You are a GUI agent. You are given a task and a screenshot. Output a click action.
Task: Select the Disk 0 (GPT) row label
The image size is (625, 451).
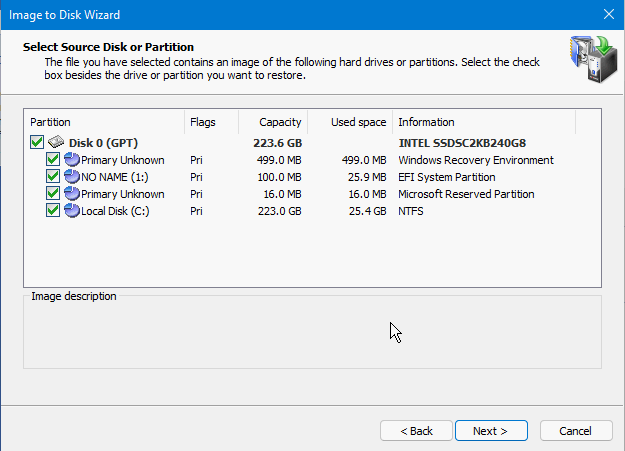click(103, 143)
